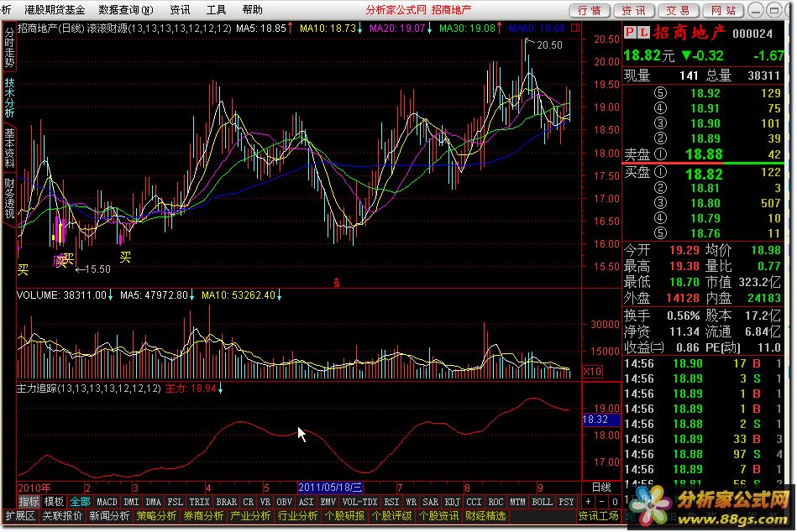The height and width of the screenshot is (532, 797).
Task: Choose the DMA indicator
Action: 153,502
